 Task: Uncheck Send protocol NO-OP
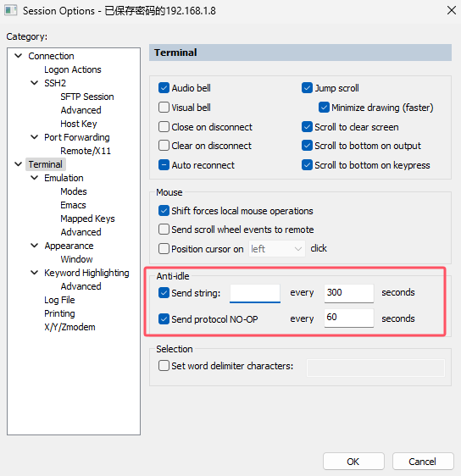click(x=164, y=319)
